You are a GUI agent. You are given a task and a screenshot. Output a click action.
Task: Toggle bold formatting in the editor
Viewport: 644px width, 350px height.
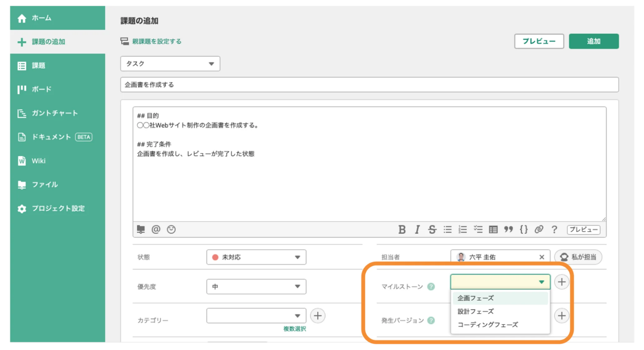coord(402,230)
